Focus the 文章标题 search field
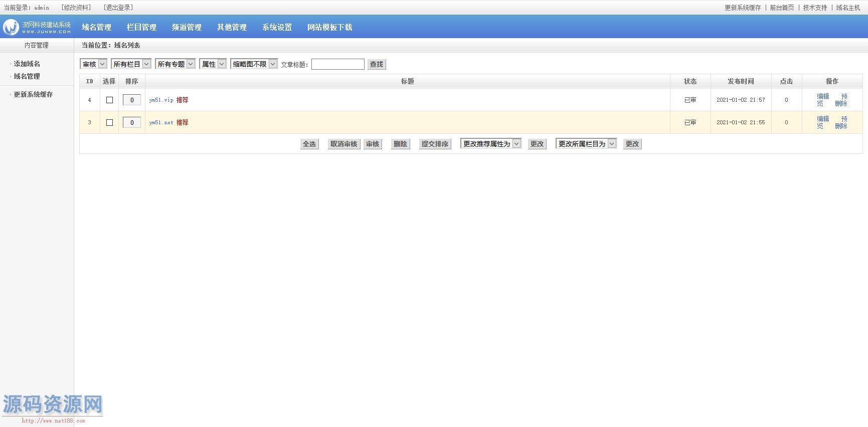Image resolution: width=868 pixels, height=427 pixels. pyautogui.click(x=338, y=64)
